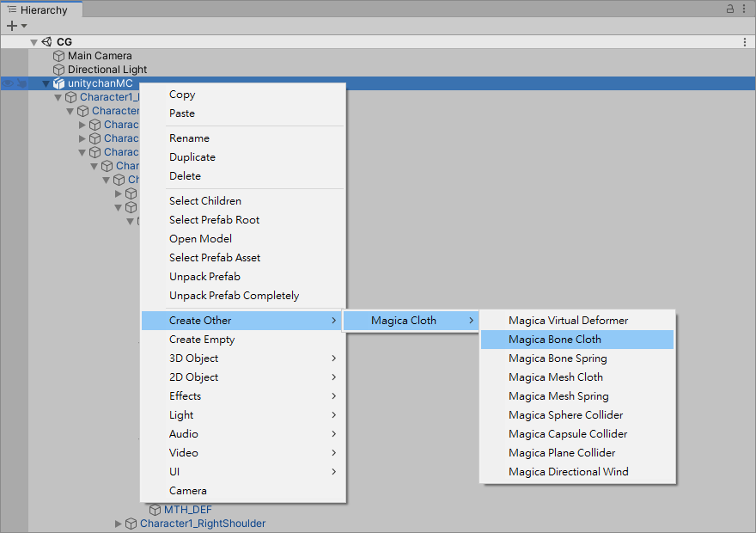Click the Directional Light object icon
Viewport: 756px width, 533px height.
59,70
